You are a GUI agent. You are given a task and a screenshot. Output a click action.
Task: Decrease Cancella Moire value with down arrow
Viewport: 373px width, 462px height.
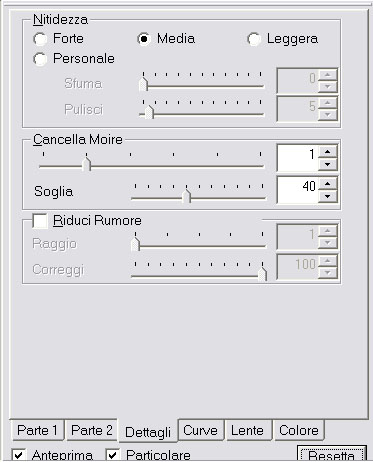pyautogui.click(x=328, y=164)
